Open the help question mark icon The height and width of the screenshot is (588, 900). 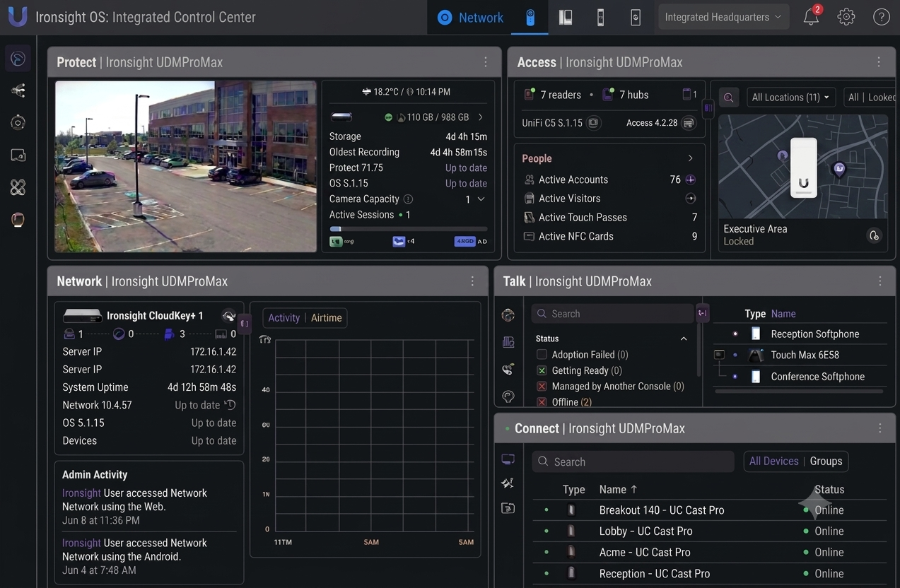881,17
